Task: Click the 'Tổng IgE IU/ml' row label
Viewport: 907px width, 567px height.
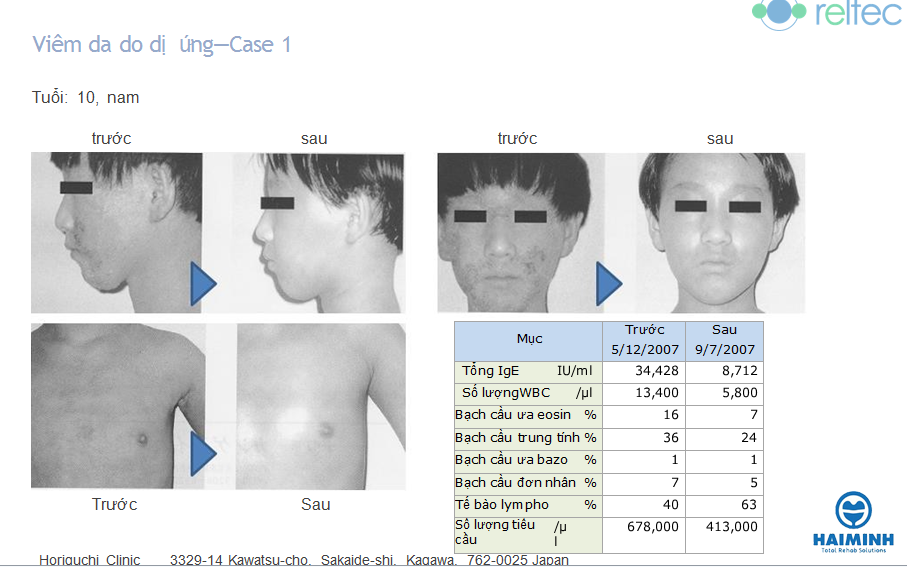Action: tap(527, 371)
